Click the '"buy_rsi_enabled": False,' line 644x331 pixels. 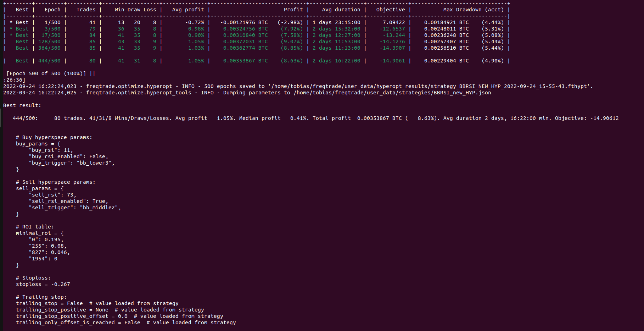(68, 156)
